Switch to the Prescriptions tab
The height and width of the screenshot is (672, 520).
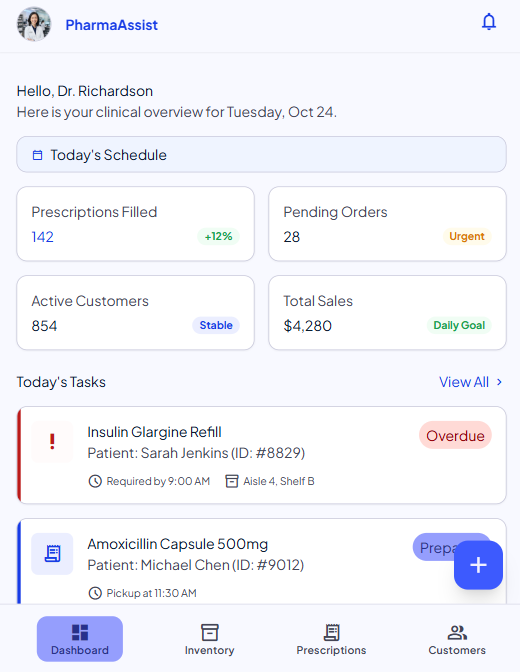331,639
